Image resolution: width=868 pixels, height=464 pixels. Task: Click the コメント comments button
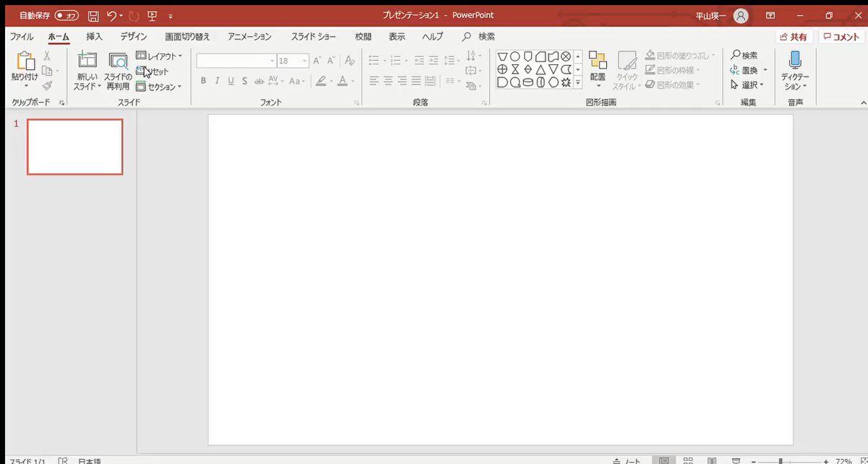coord(841,37)
